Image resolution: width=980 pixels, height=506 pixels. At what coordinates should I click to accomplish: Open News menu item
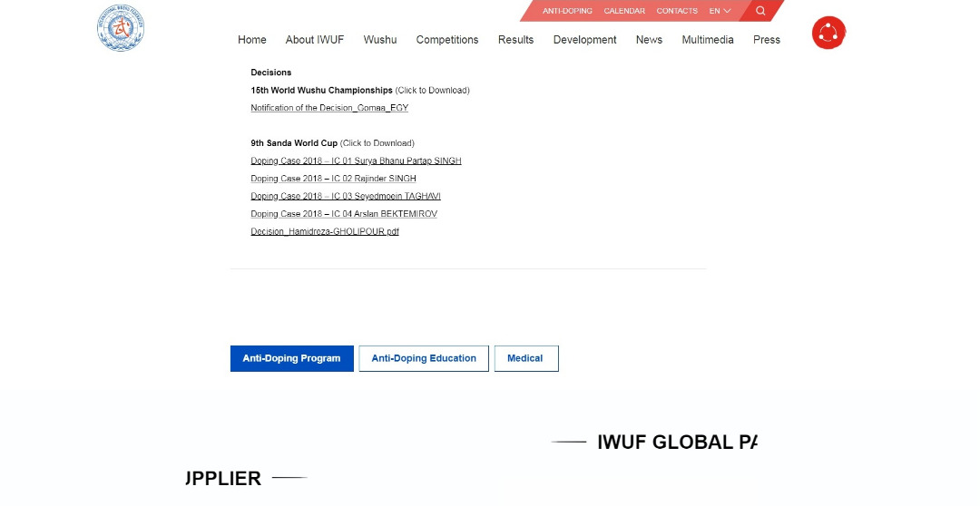click(649, 39)
